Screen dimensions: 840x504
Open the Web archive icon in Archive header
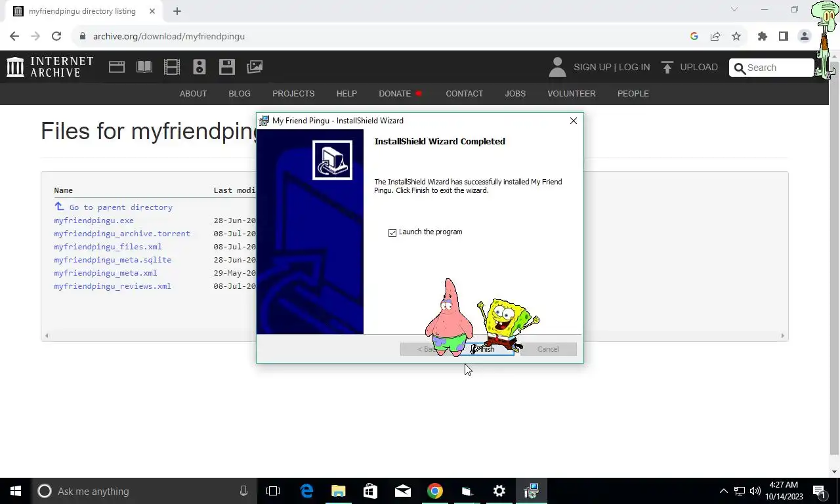point(117,67)
